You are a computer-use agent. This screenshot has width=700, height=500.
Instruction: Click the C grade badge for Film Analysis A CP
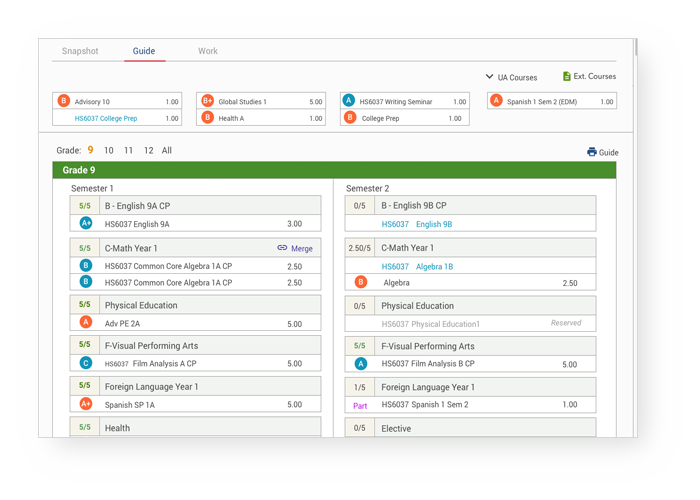pos(86,364)
